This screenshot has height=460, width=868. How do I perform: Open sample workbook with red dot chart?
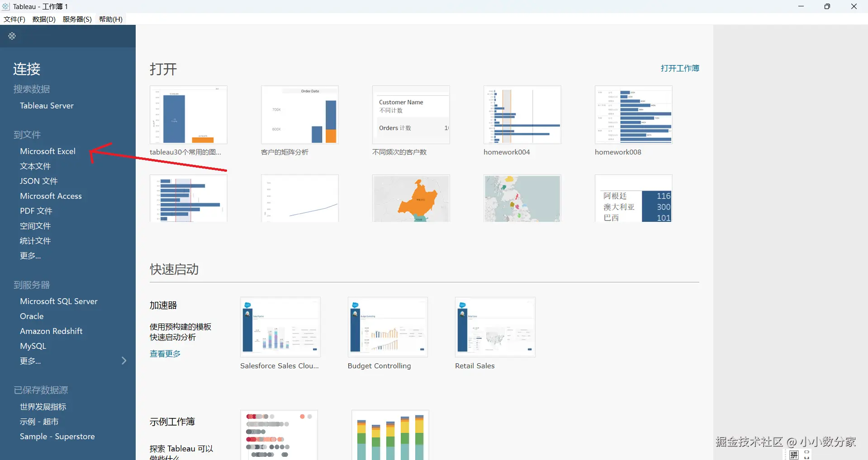[x=279, y=435]
